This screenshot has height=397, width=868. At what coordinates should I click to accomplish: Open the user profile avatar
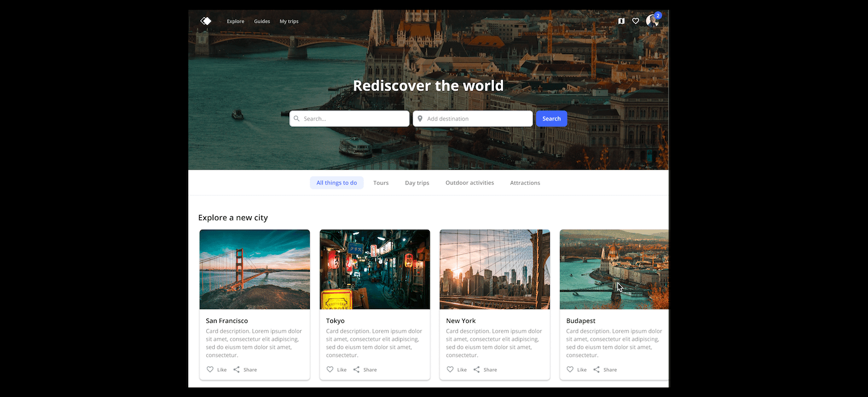(x=652, y=21)
